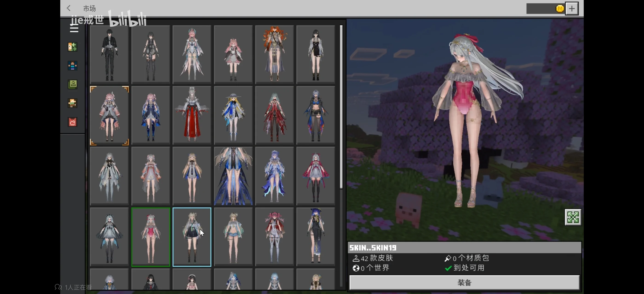
Task: Select the green-outlined pink swimsuit skin
Action: (x=150, y=237)
